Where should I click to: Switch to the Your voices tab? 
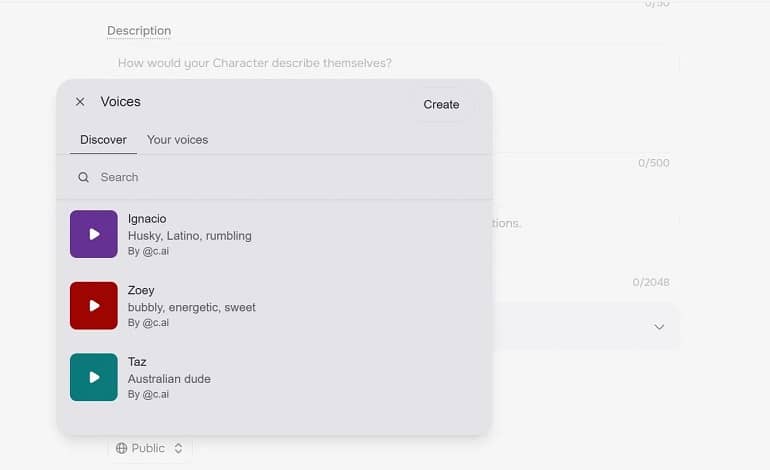coord(177,140)
